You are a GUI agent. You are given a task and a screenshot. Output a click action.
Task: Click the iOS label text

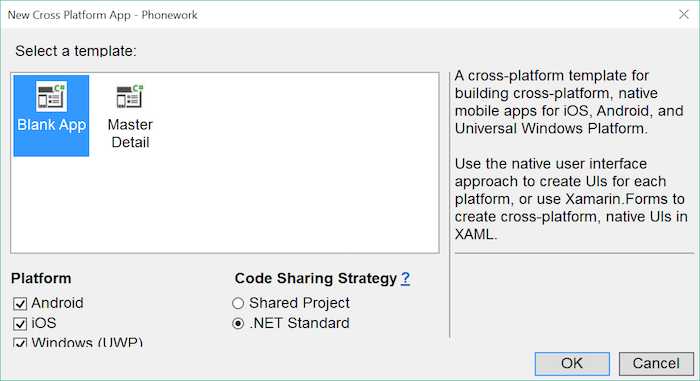click(x=44, y=323)
